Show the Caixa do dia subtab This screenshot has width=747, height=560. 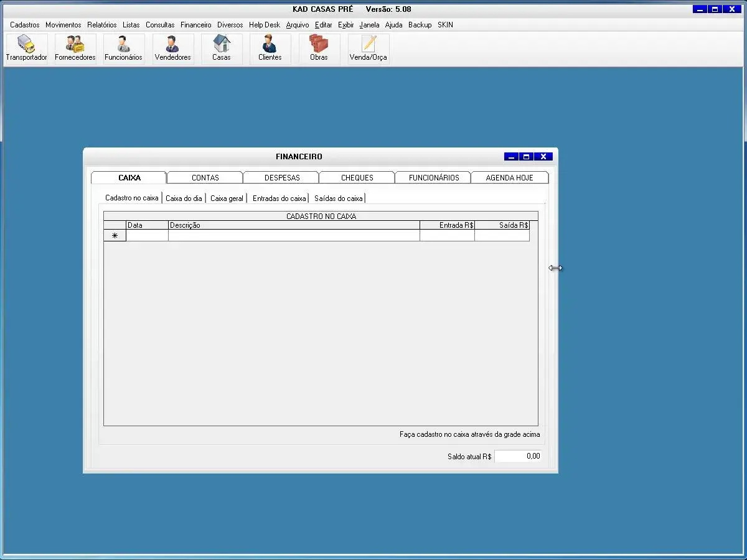[184, 198]
